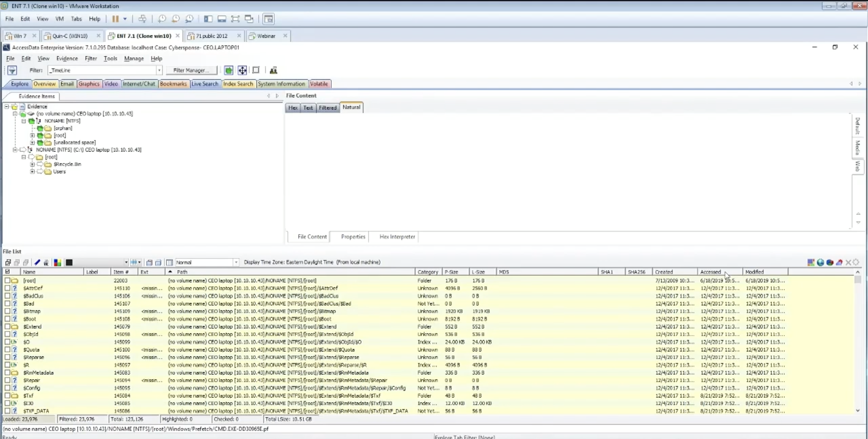Open the Filter _TimeLine dropdown arrow

159,70
